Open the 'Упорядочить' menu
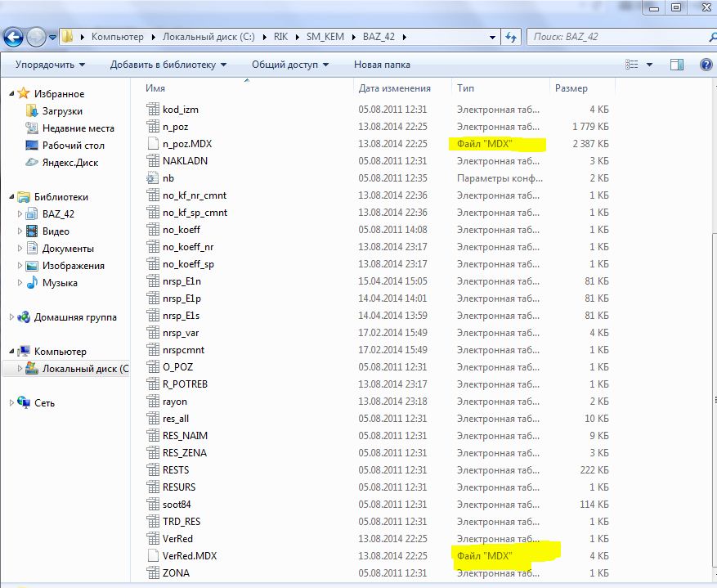This screenshot has height=588, width=717. coord(50,65)
